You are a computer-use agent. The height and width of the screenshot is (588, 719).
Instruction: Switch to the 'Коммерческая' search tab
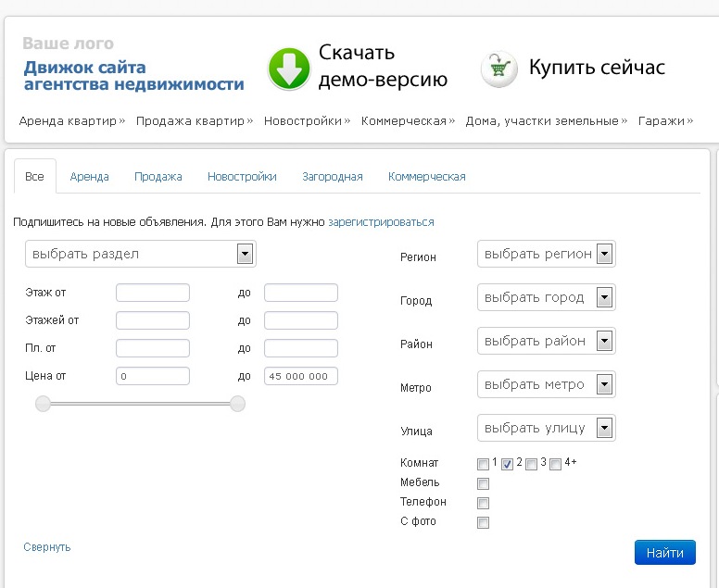pyautogui.click(x=427, y=177)
